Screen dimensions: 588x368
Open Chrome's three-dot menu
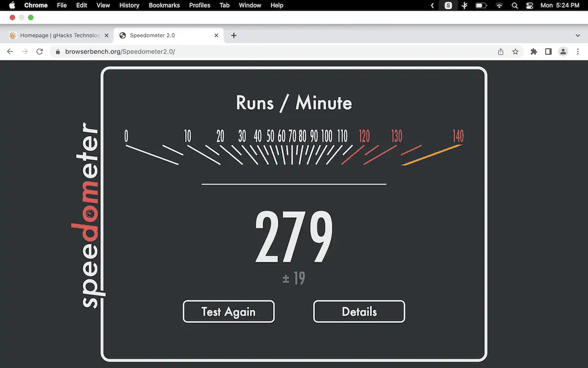(578, 52)
